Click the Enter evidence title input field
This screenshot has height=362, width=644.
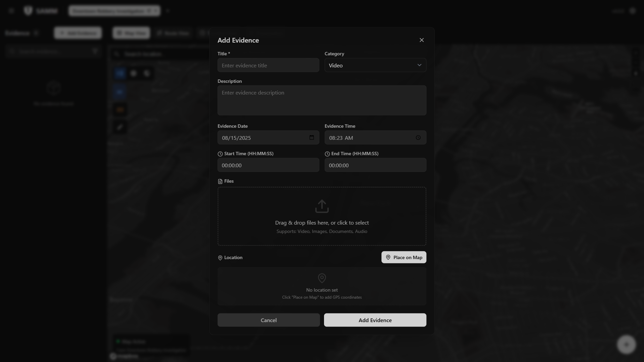click(x=268, y=65)
